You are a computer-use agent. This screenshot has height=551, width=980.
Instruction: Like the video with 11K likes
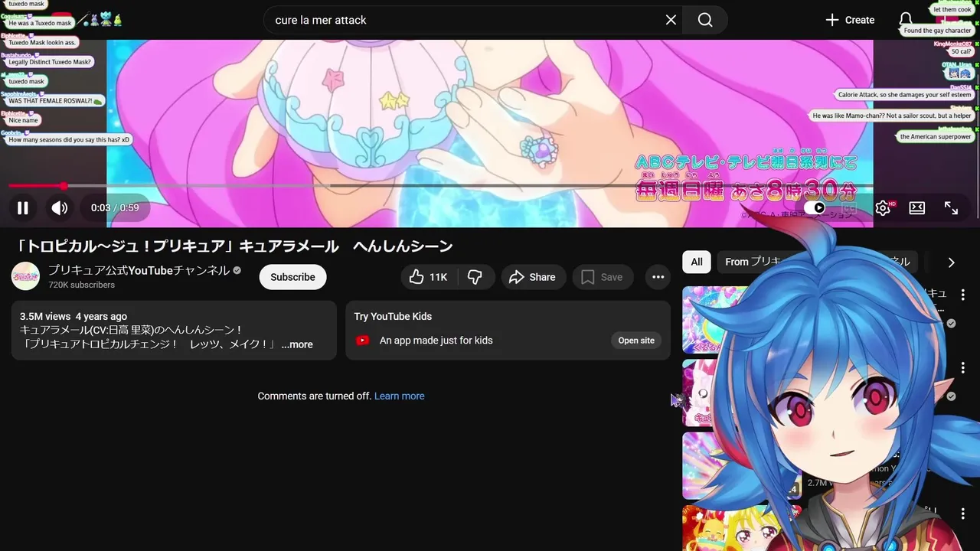tap(428, 277)
